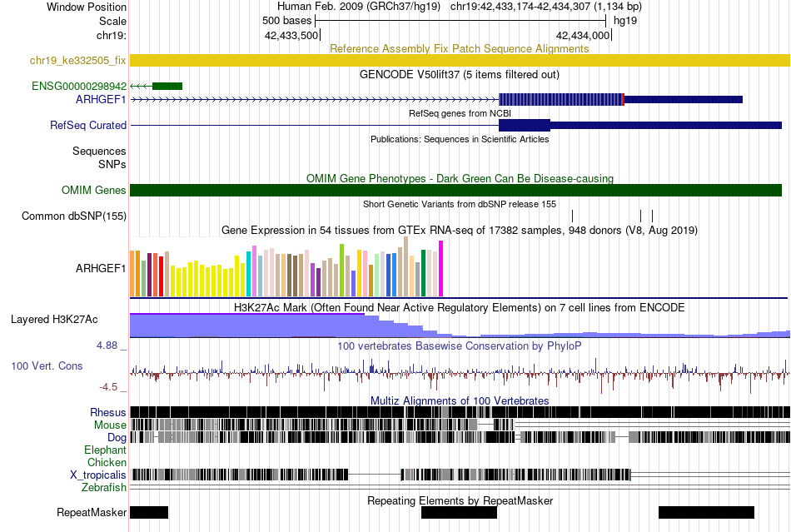Open the Common dbSNP(155) track label
This screenshot has height=532, width=791.
click(74, 216)
